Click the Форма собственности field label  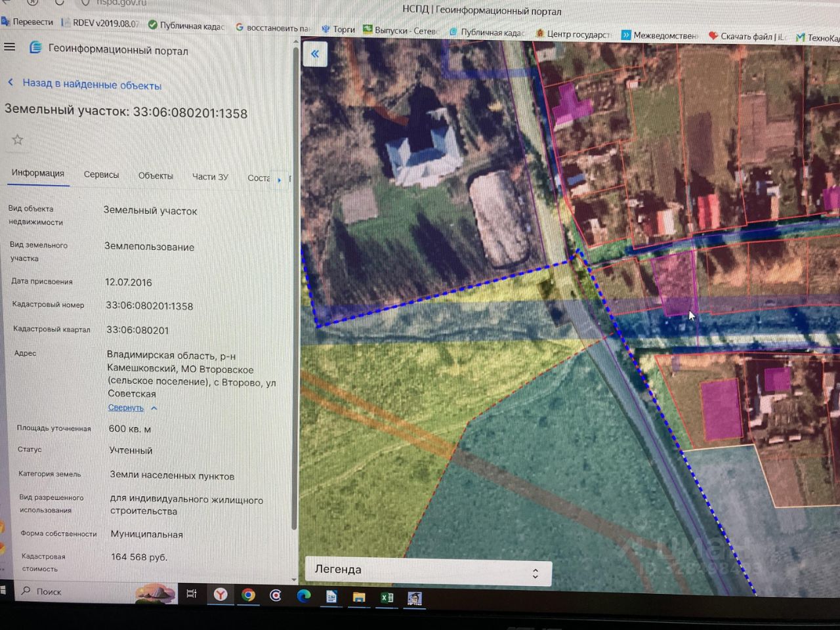tap(58, 534)
